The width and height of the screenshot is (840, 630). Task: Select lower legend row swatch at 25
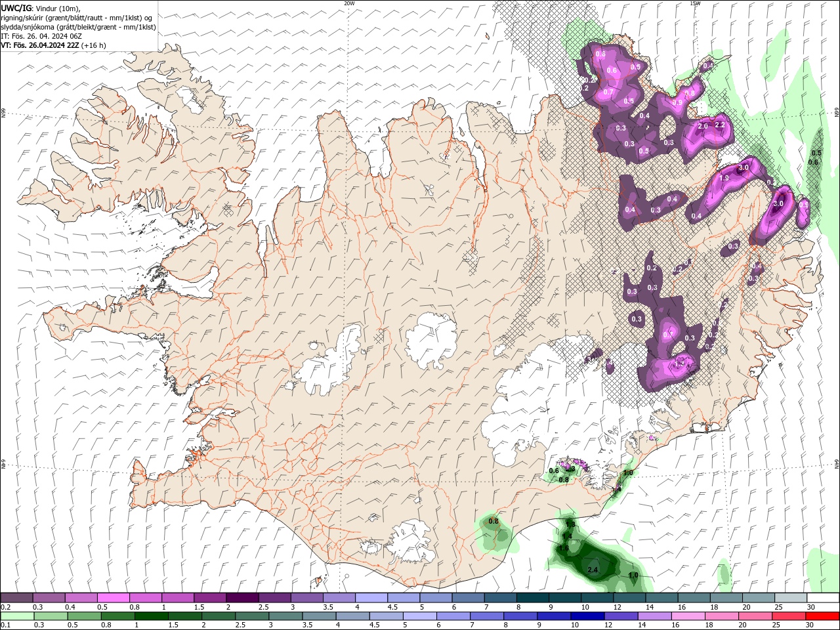[788, 616]
